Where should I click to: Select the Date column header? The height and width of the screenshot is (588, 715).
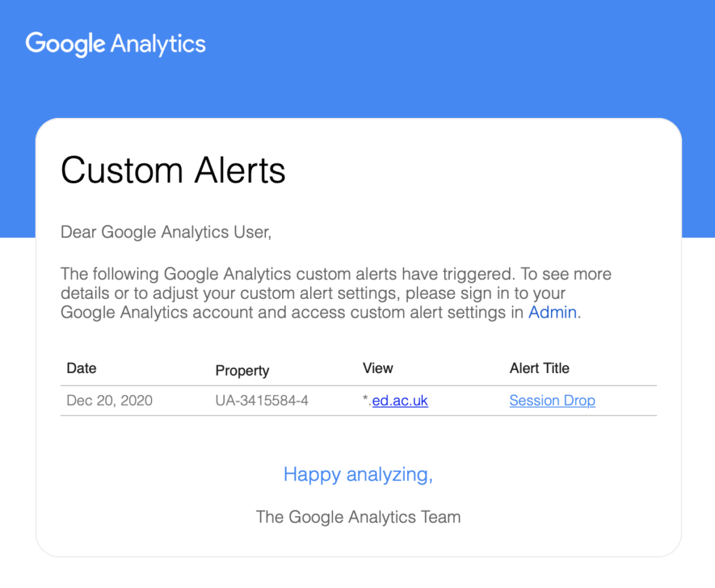tap(81, 368)
